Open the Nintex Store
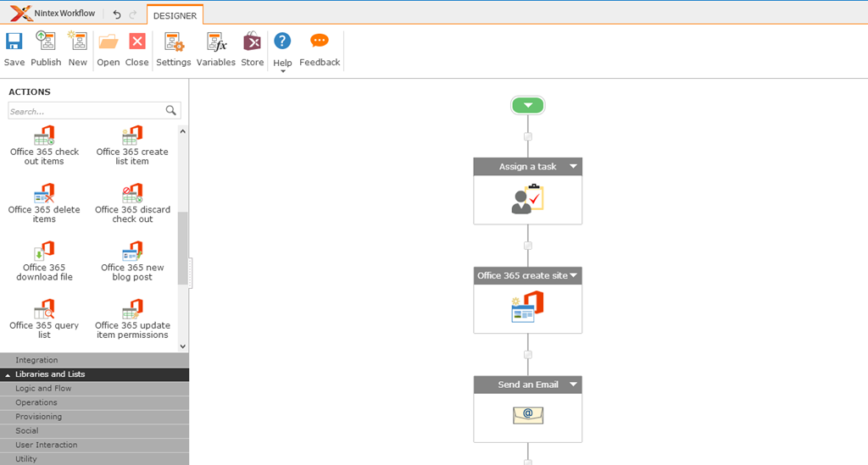868x465 pixels. tap(252, 42)
